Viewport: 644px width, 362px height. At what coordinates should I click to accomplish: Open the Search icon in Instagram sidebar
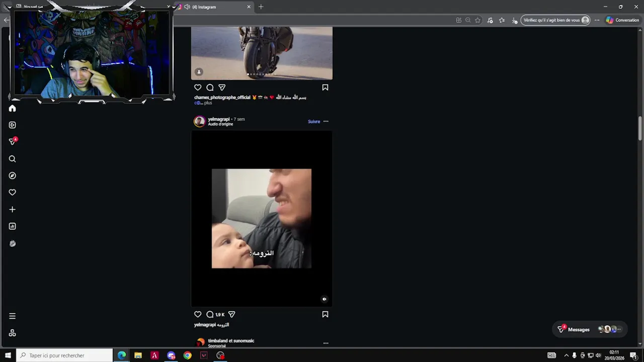pos(13,159)
